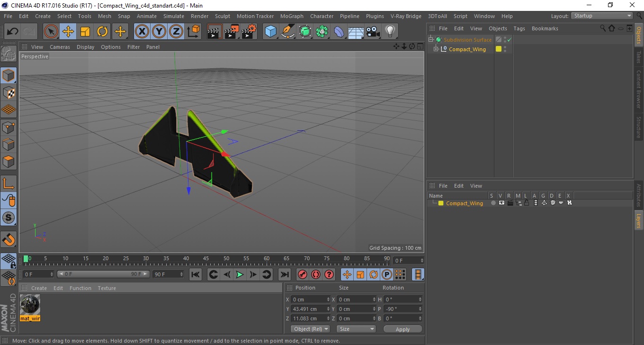Click the Record Active Objects button
Screen dimensions: 644x345
pos(303,274)
